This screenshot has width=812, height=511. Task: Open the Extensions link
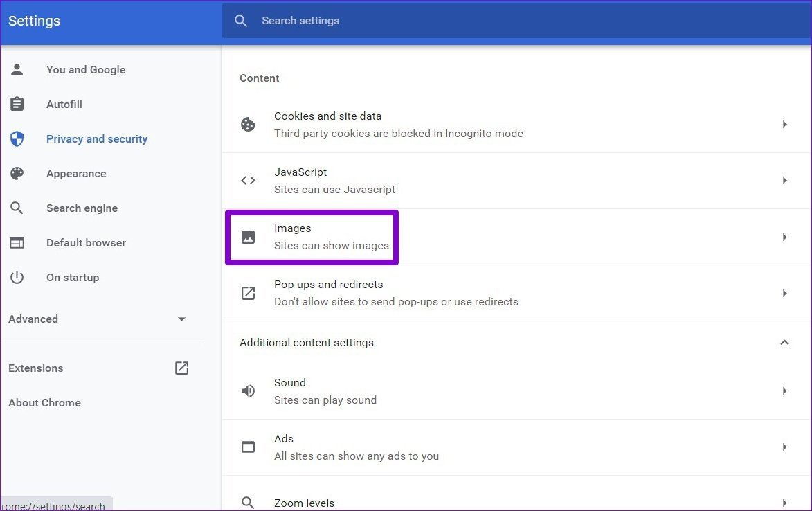point(36,368)
